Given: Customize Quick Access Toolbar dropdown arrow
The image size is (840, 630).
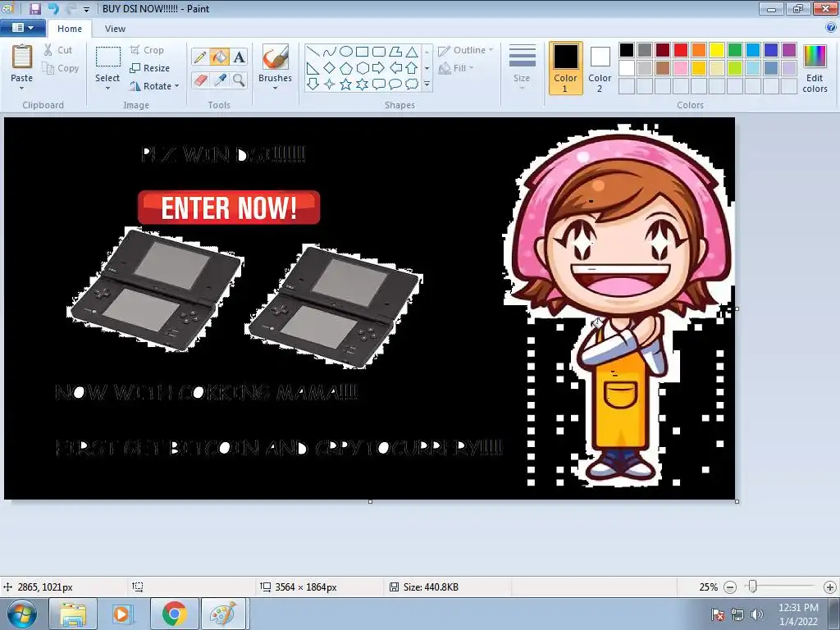Looking at the screenshot, I should [86, 10].
